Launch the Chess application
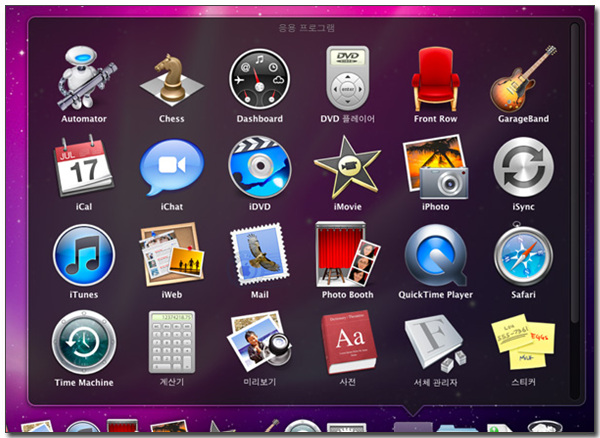The width and height of the screenshot is (600, 438). [172, 80]
